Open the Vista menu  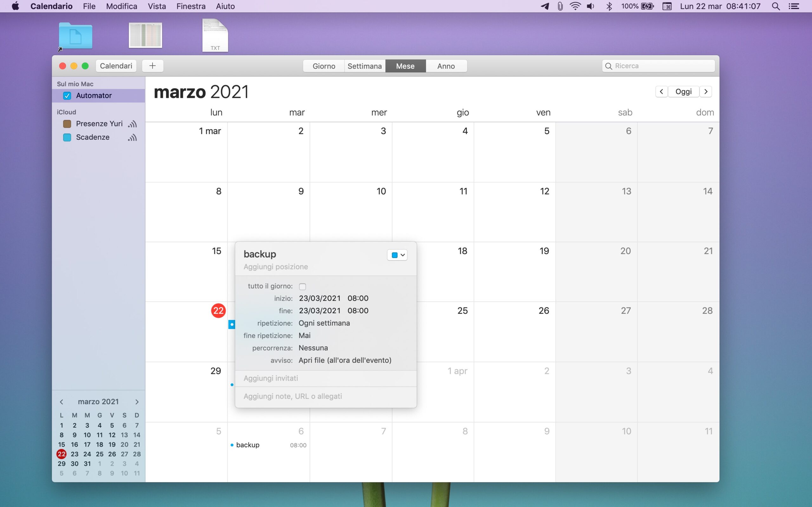(157, 6)
